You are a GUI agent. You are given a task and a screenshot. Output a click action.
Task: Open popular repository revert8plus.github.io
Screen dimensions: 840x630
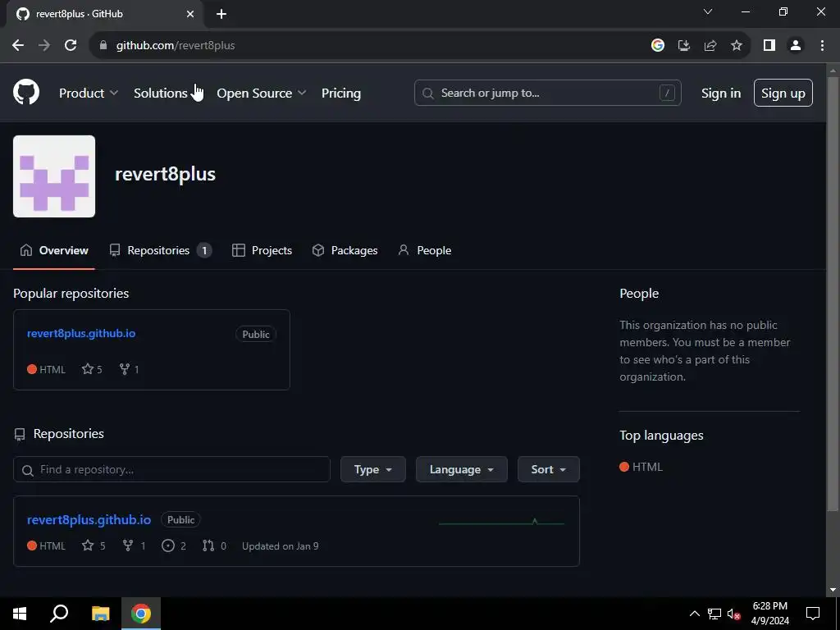click(81, 333)
